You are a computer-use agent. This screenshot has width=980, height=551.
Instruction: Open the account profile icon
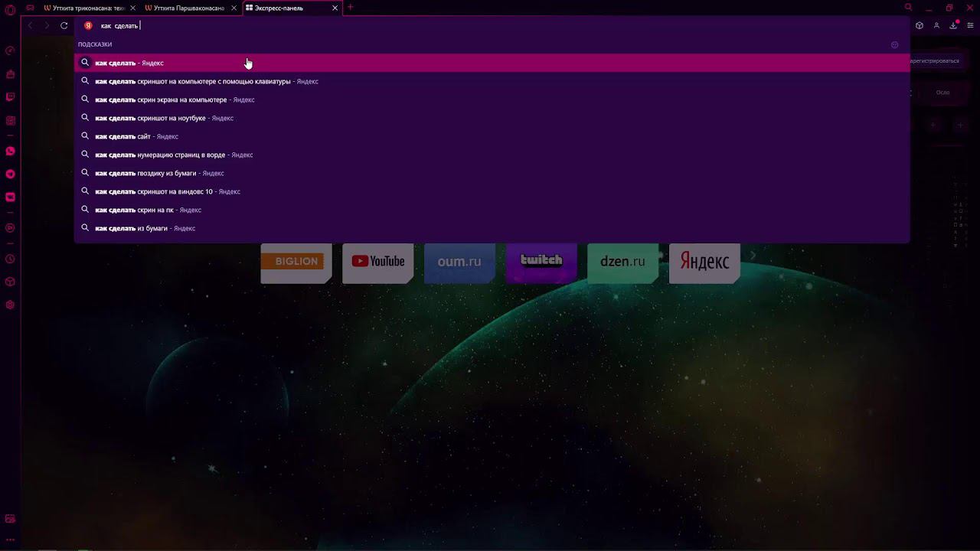936,25
